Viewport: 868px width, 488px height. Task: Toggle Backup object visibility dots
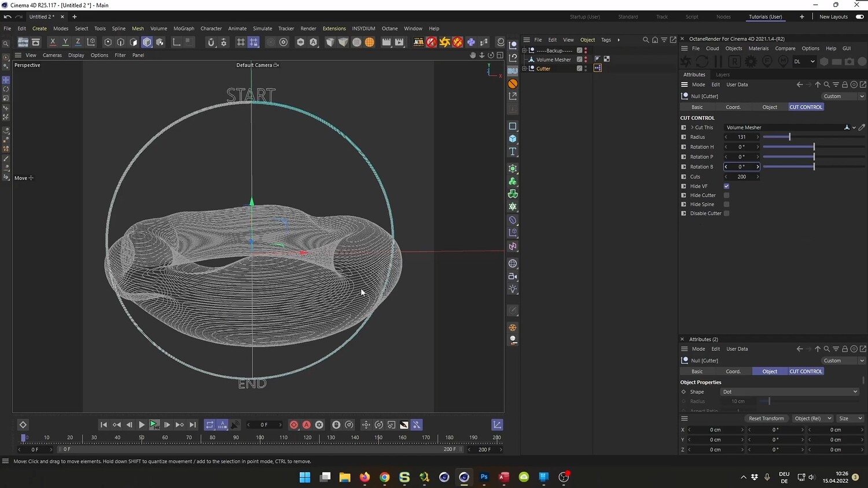(586, 50)
